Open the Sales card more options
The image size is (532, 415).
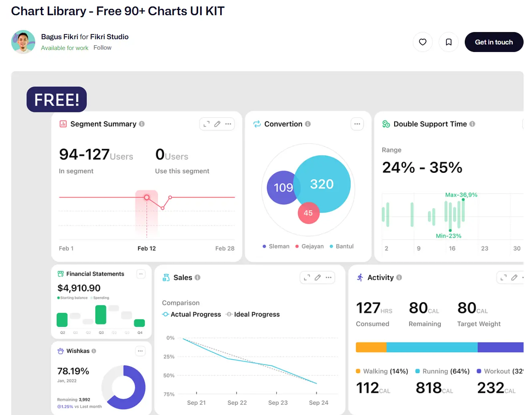click(x=329, y=277)
